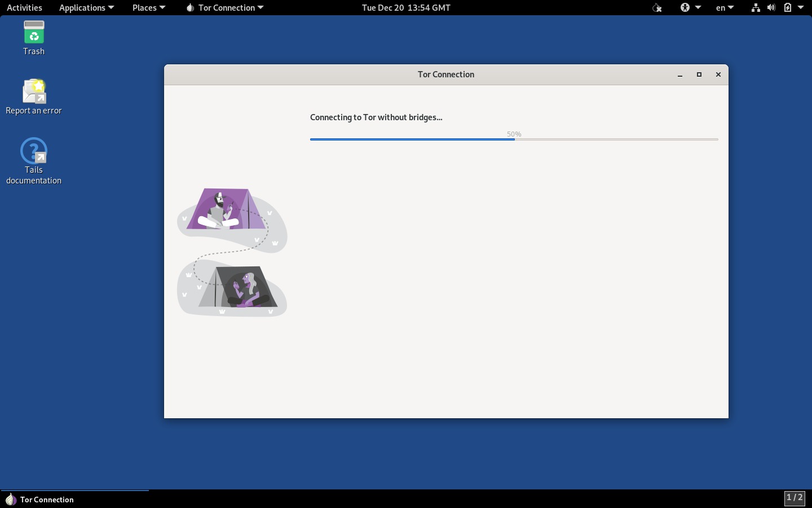
Task: Expand the Applications menu
Action: pos(86,7)
